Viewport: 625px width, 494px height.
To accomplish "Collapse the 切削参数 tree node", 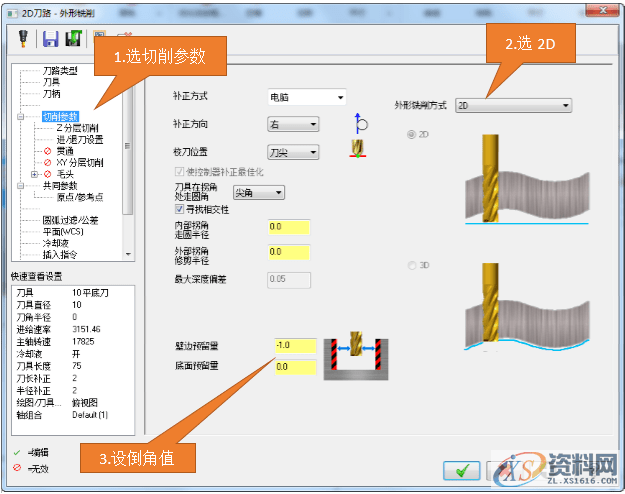I will [20, 117].
